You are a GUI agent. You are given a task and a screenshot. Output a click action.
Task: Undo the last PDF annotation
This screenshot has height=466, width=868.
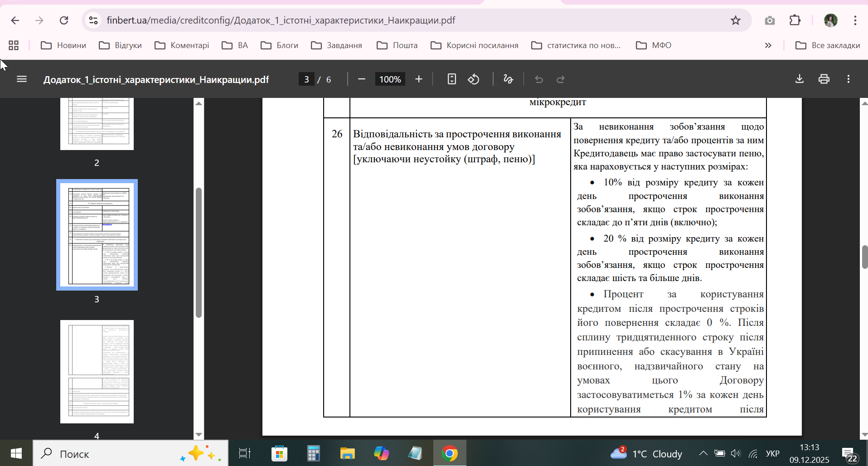(x=539, y=79)
